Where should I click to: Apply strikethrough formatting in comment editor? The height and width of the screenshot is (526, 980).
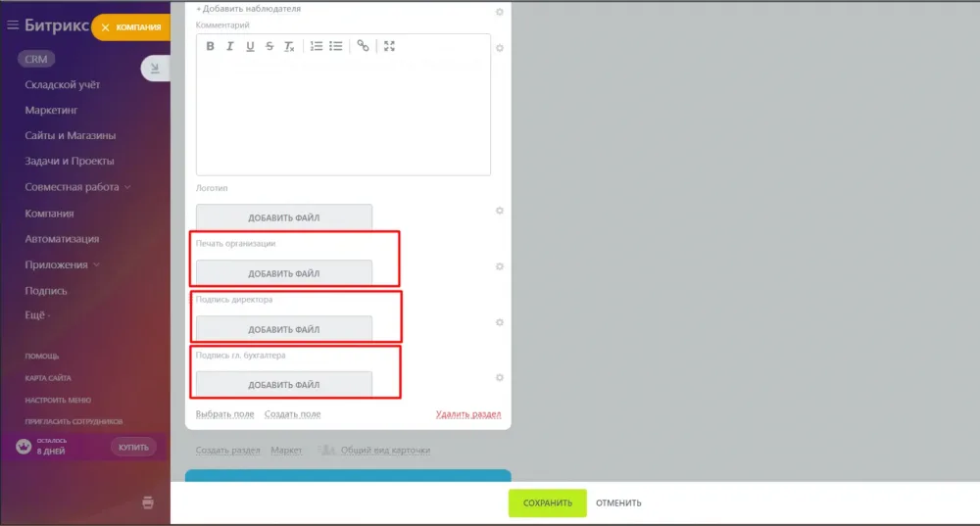click(269, 46)
